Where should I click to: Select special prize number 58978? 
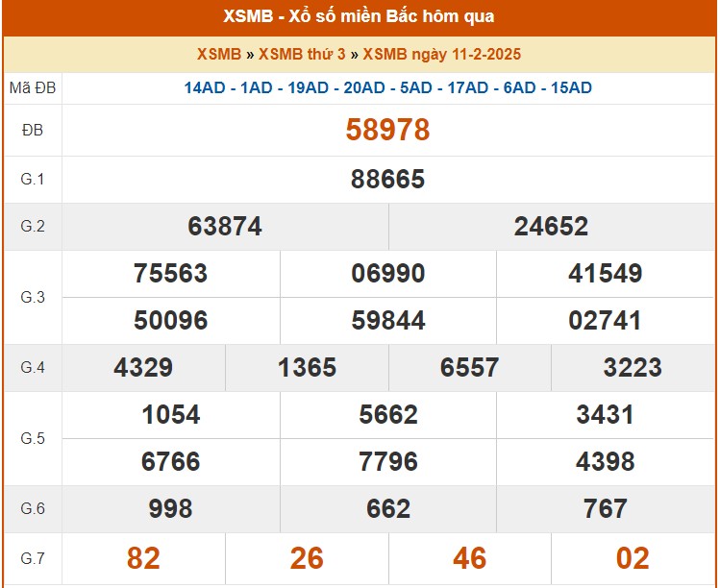387,131
